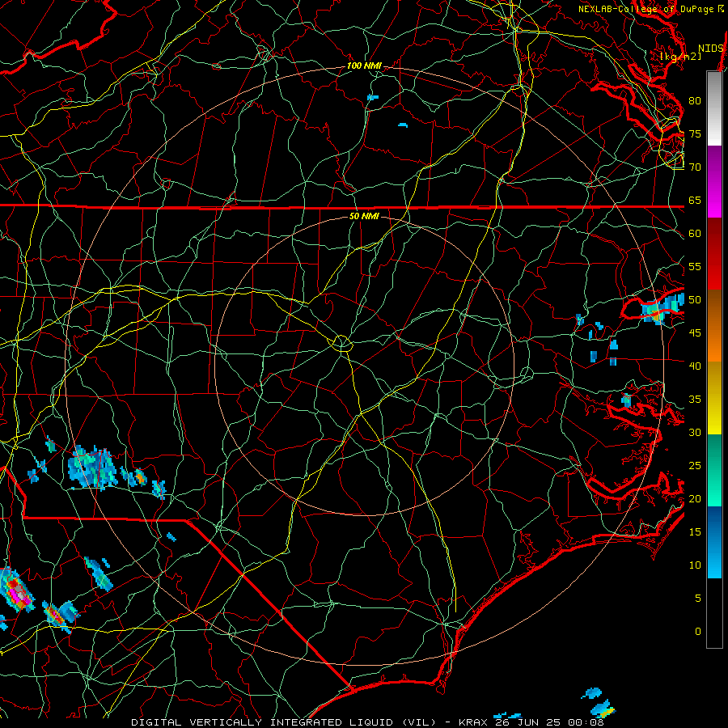Screen dimensions: 728x728
Task: Select the 100 NMI range ring label
Action: [x=364, y=66]
